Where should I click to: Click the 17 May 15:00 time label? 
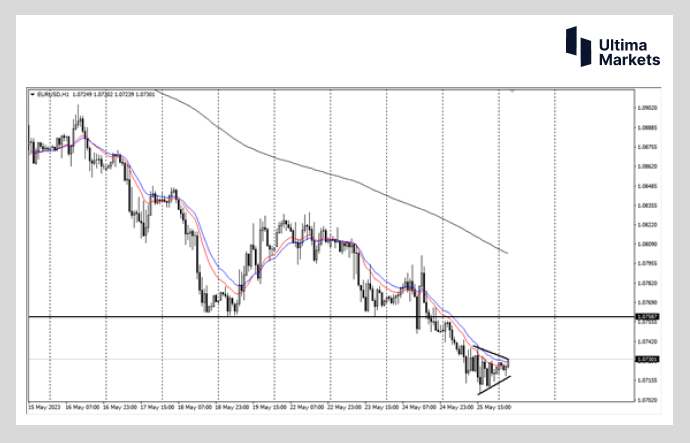pos(158,407)
